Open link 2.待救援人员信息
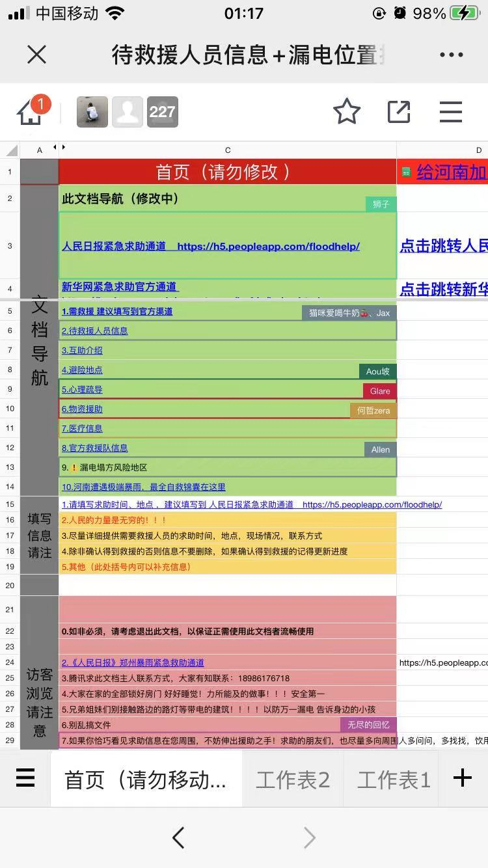Viewport: 488px width, 868px height. point(95,331)
